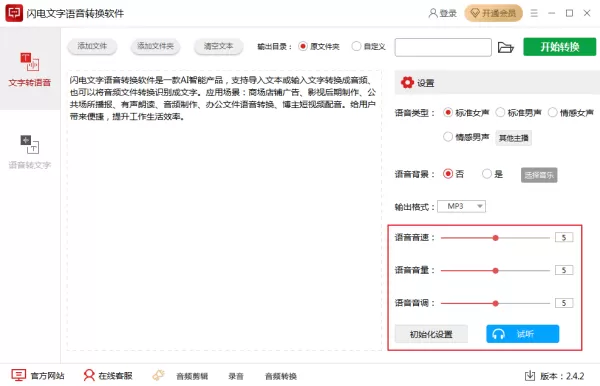Screen dimensions: 600x386
Task: Click the 版本：2.4.2 version text
Action: 562,376
